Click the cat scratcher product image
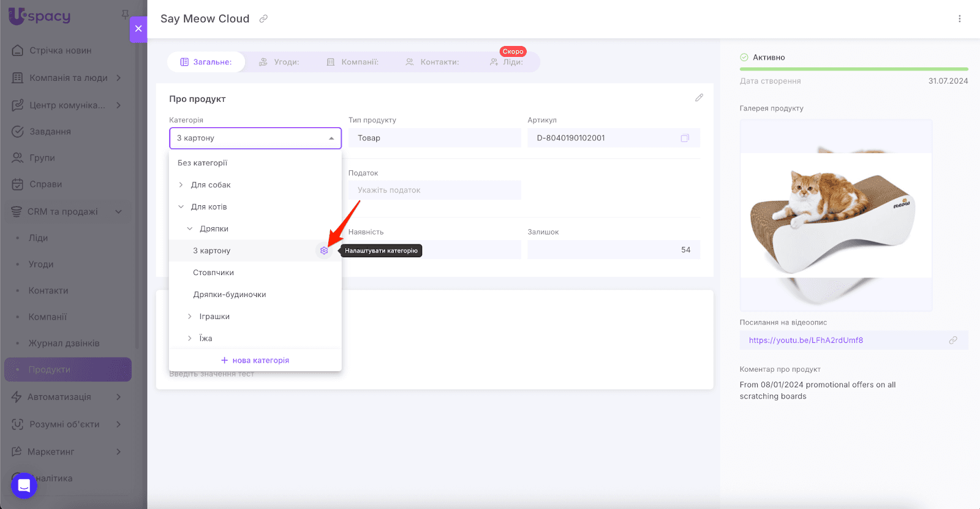This screenshot has width=980, height=509. coord(835,214)
